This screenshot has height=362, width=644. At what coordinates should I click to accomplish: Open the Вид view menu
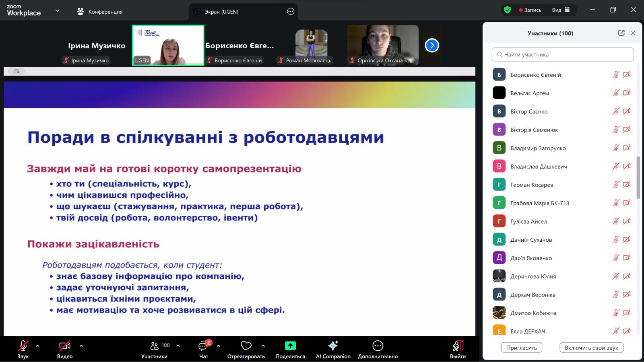561,10
